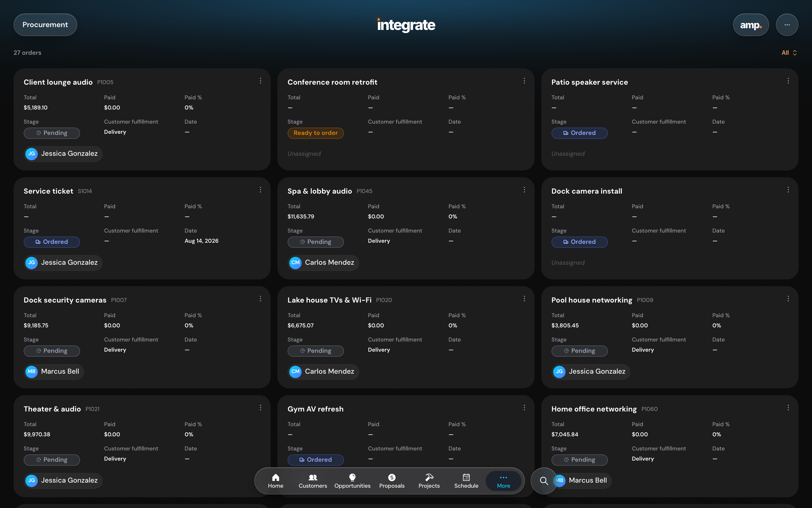Open the All filter dropdown

coord(789,53)
